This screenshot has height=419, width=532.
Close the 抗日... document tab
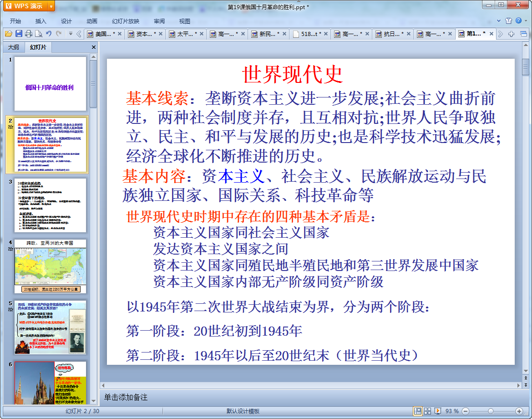[409, 34]
